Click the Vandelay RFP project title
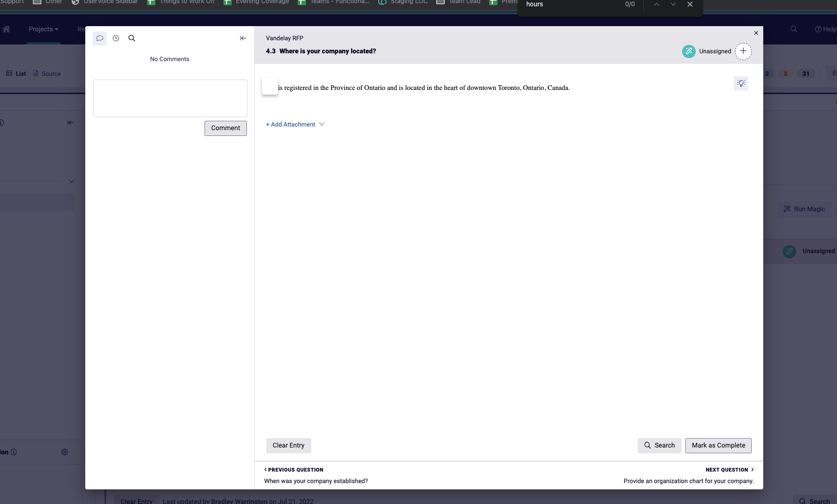The width and height of the screenshot is (837, 504). [x=285, y=38]
